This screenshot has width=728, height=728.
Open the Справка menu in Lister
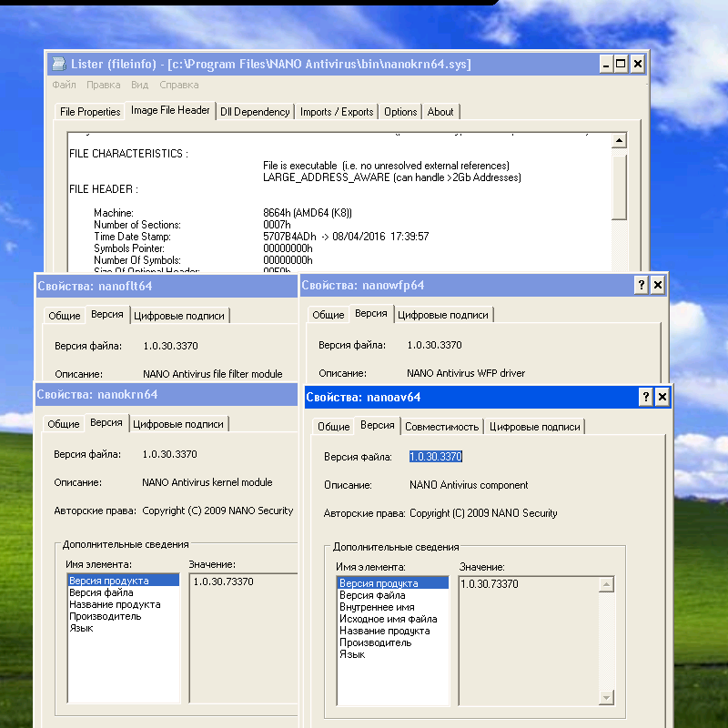coord(178,85)
